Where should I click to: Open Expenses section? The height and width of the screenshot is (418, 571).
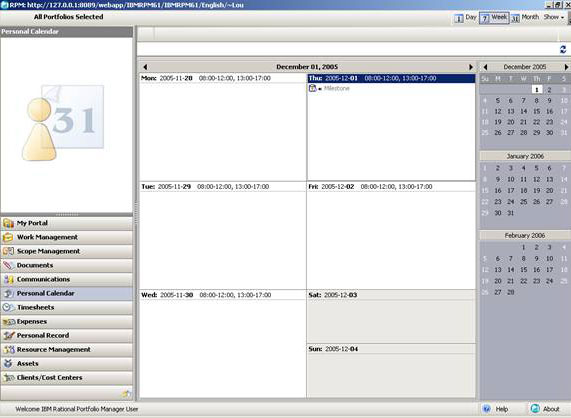tap(67, 322)
